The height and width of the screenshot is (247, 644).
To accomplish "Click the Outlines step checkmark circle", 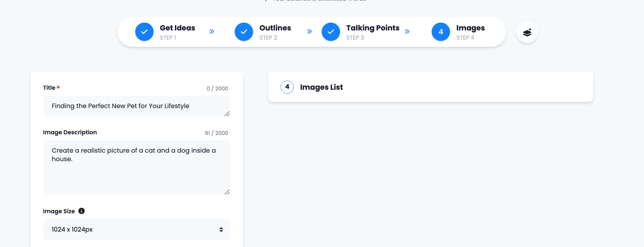I will 244,32.
